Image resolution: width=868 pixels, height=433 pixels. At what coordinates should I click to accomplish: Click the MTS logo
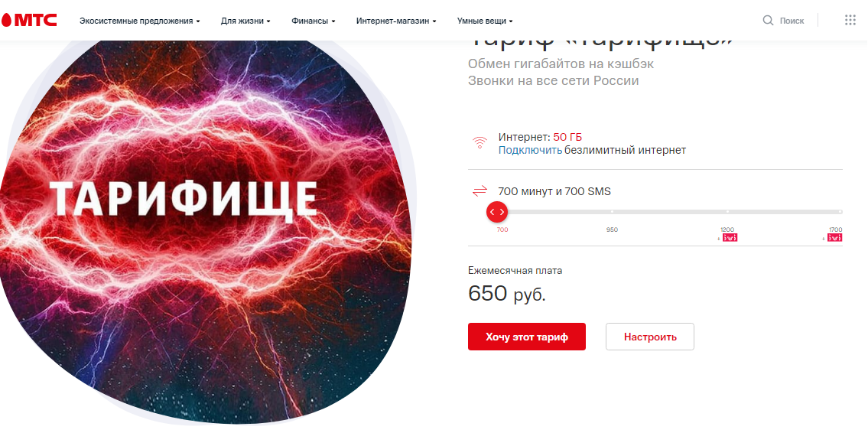pyautogui.click(x=30, y=20)
